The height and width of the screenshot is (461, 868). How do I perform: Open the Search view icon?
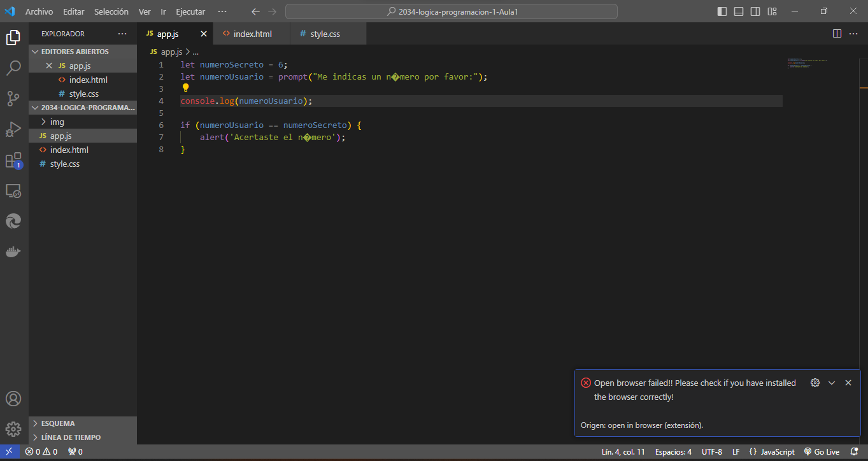(13, 67)
